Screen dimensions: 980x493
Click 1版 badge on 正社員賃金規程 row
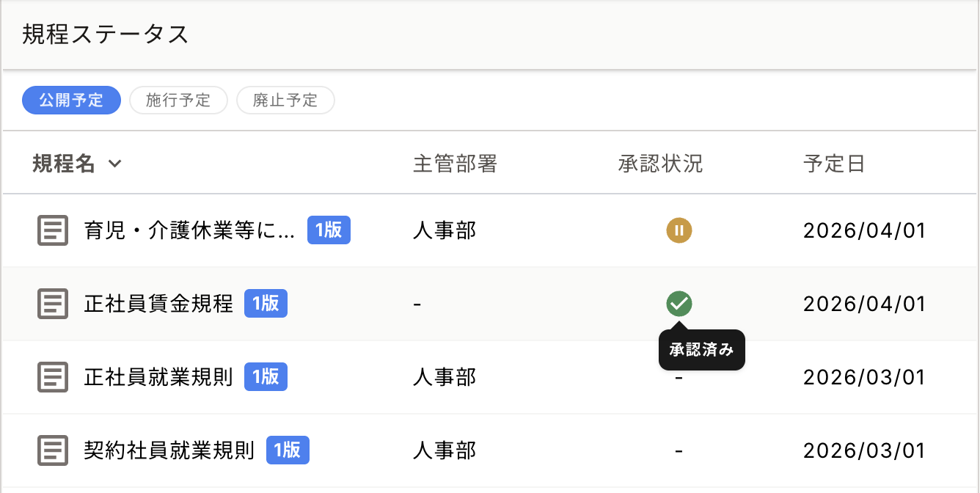[x=266, y=304]
